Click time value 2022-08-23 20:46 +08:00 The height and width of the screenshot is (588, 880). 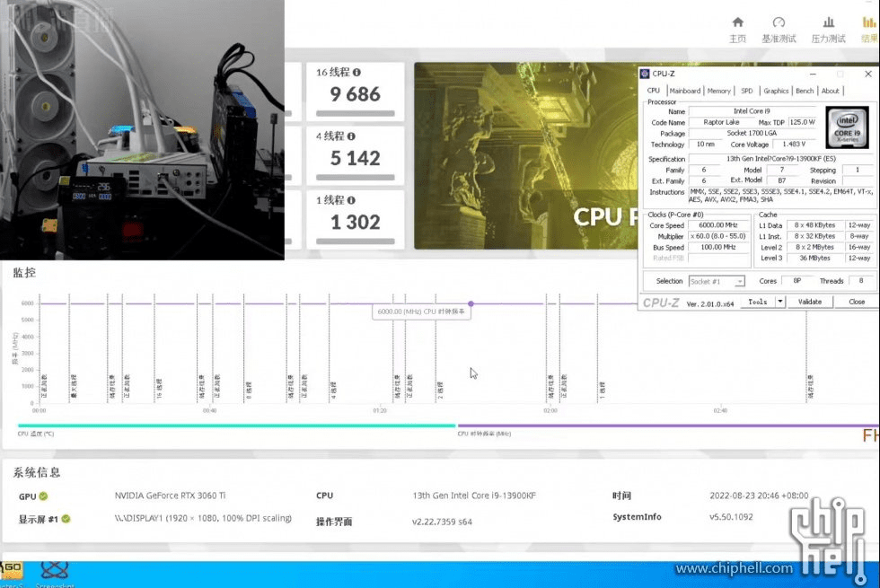point(759,496)
